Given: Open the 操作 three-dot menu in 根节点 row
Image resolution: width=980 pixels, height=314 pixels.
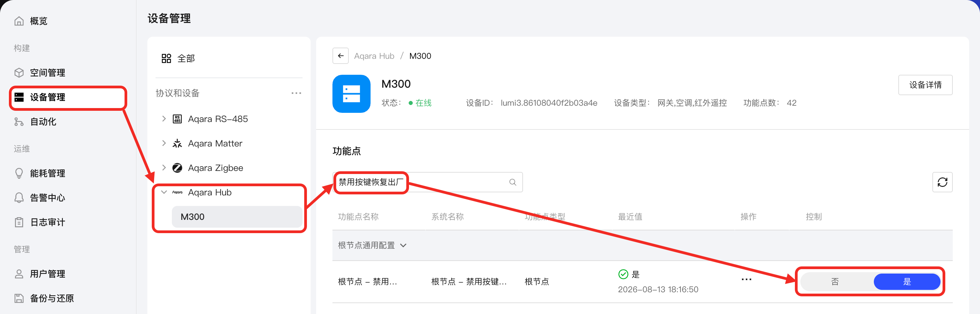Looking at the screenshot, I should click(746, 279).
